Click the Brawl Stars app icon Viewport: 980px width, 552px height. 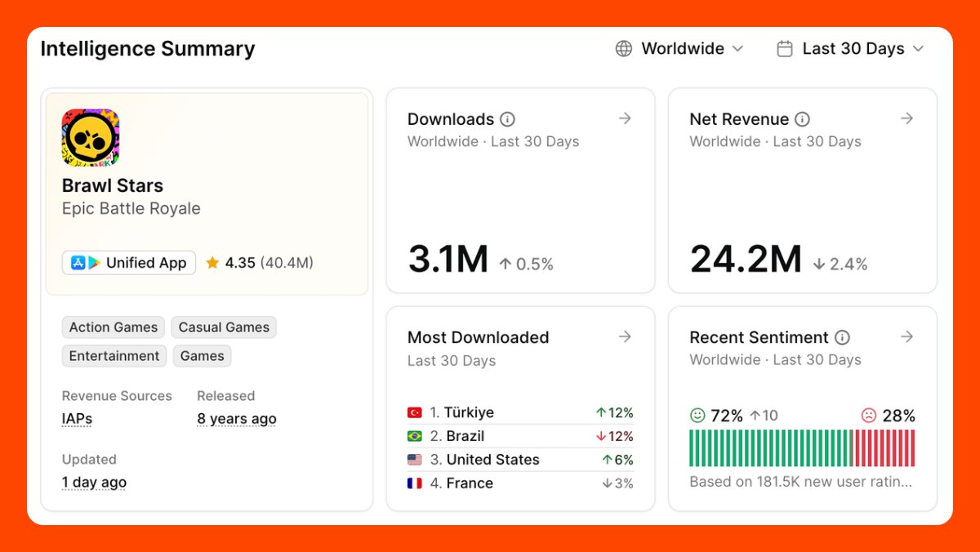91,137
